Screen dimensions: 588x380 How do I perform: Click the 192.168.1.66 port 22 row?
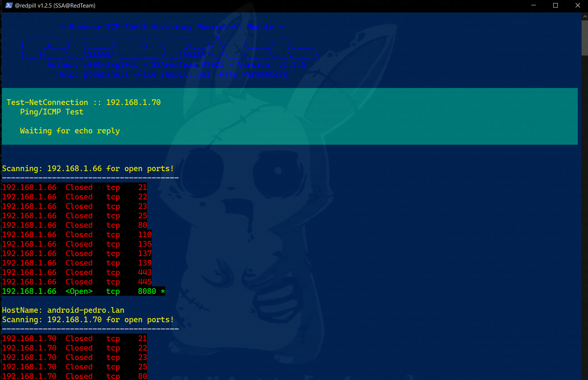(x=74, y=197)
